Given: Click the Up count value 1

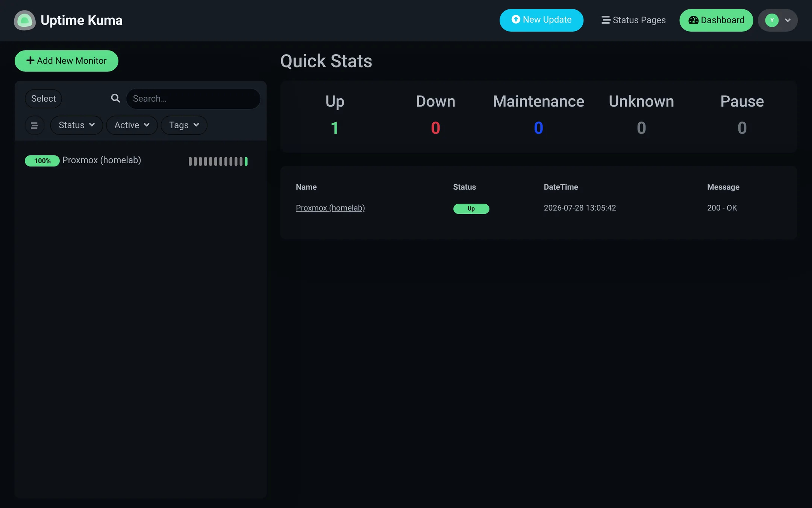Looking at the screenshot, I should click(335, 128).
